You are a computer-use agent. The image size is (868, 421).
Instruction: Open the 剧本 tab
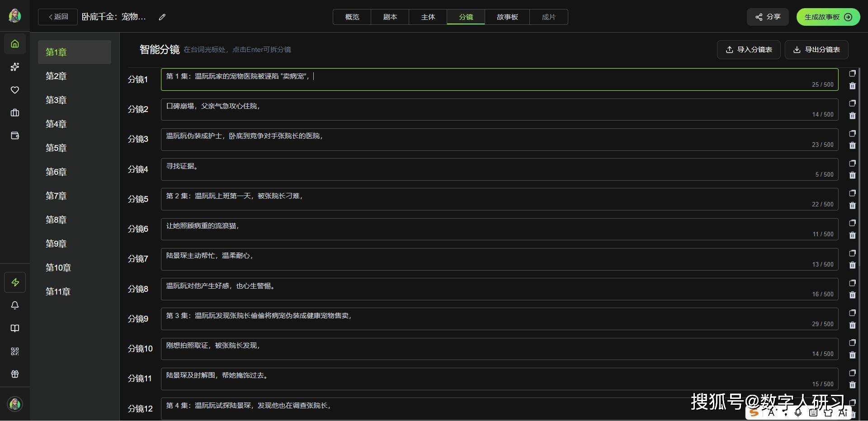[x=390, y=17]
